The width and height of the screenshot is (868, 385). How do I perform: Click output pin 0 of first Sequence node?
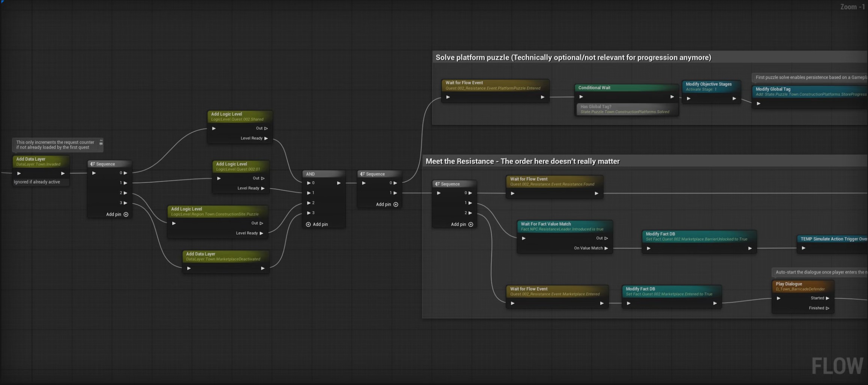point(125,173)
